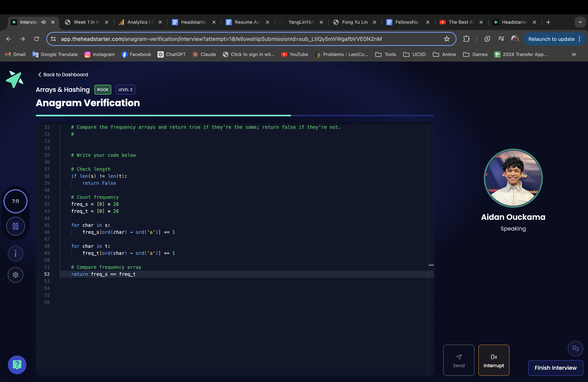Show hidden bookmarks overflow chevron
This screenshot has height=382, width=588.
click(x=574, y=54)
